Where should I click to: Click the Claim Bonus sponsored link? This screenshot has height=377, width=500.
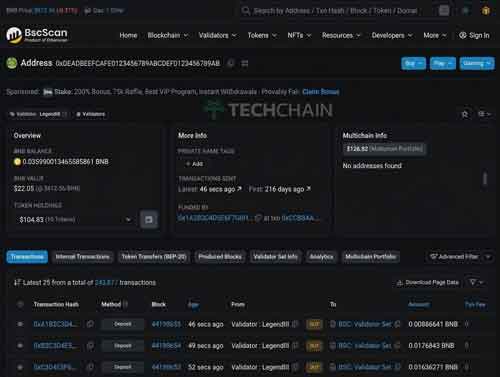pyautogui.click(x=321, y=92)
